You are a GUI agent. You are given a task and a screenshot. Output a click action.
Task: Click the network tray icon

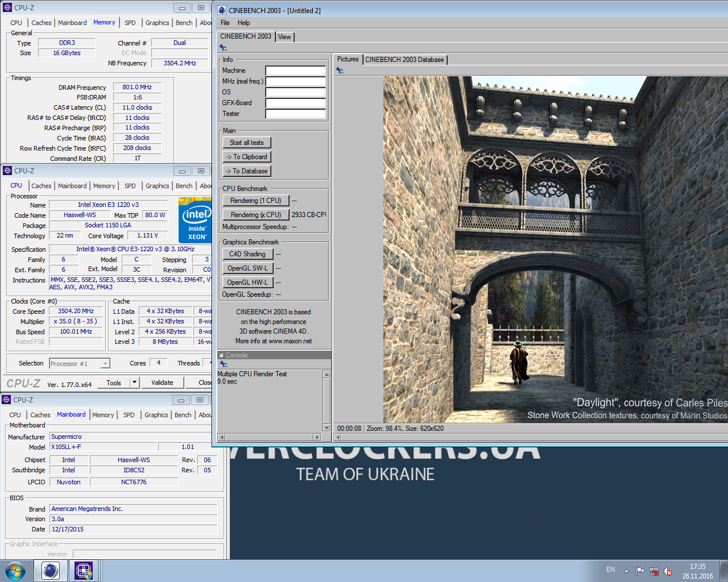[654, 571]
